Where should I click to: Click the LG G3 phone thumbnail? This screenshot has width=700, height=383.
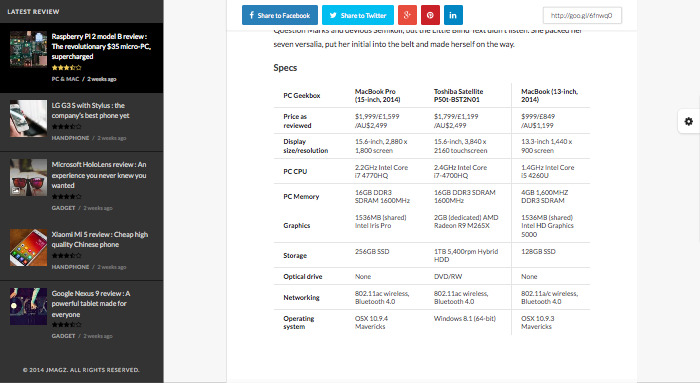coord(29,118)
